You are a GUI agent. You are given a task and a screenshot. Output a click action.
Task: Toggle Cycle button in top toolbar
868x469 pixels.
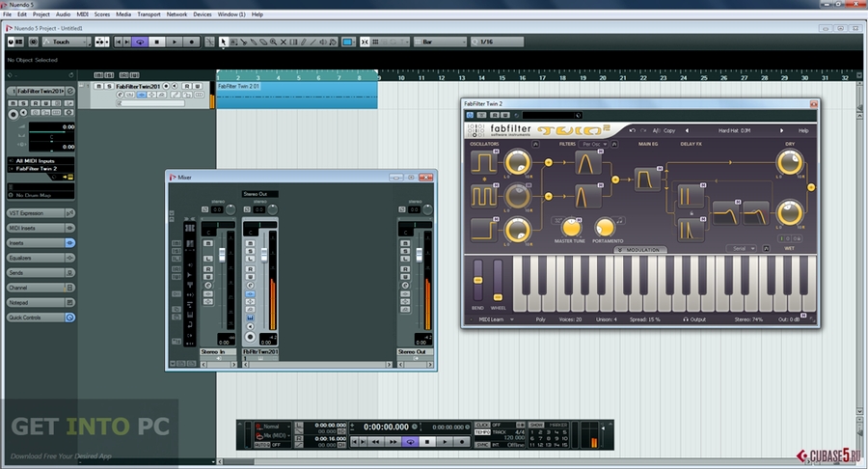pyautogui.click(x=140, y=41)
